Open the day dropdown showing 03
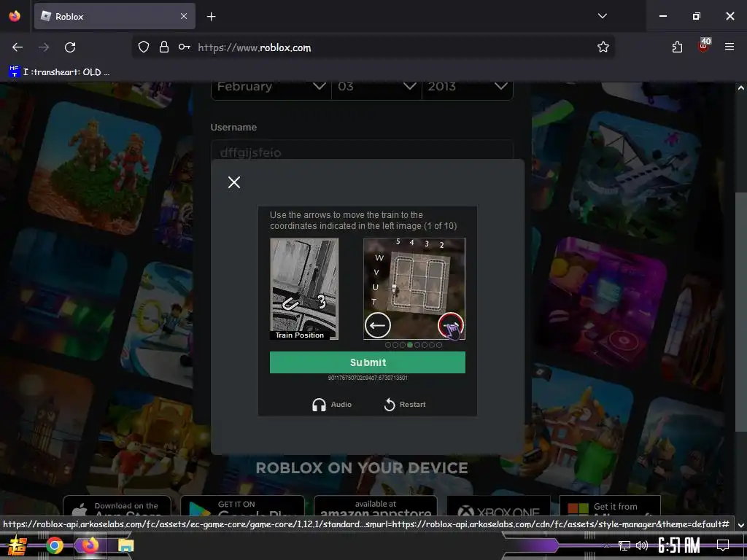The height and width of the screenshot is (560, 747). pyautogui.click(x=376, y=87)
